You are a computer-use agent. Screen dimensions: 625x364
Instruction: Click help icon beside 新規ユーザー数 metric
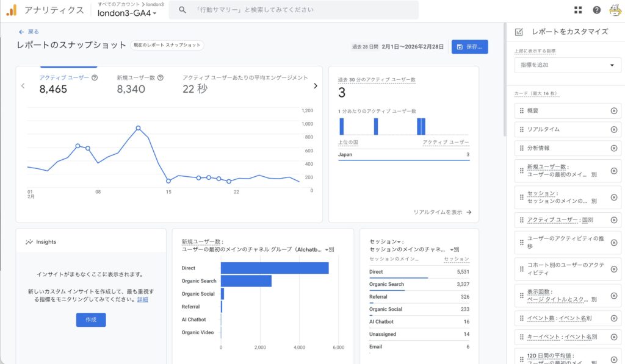[x=161, y=78]
